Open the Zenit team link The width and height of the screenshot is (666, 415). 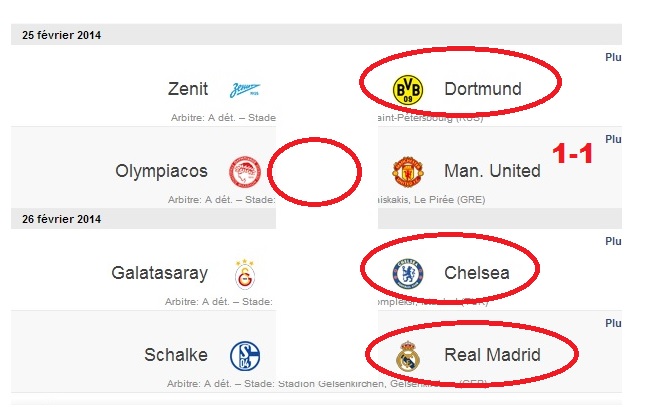188,89
